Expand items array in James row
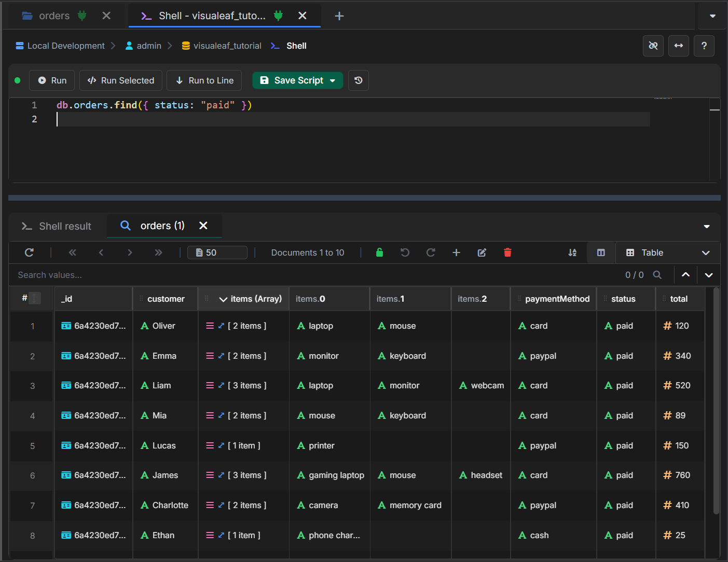The height and width of the screenshot is (562, 728). (x=222, y=475)
